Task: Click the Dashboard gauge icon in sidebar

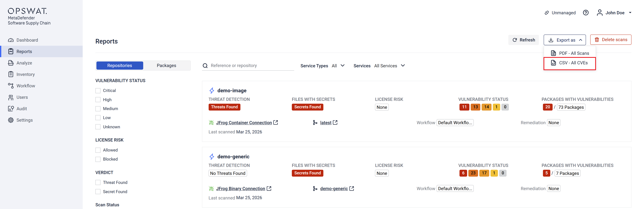Action: click(11, 40)
